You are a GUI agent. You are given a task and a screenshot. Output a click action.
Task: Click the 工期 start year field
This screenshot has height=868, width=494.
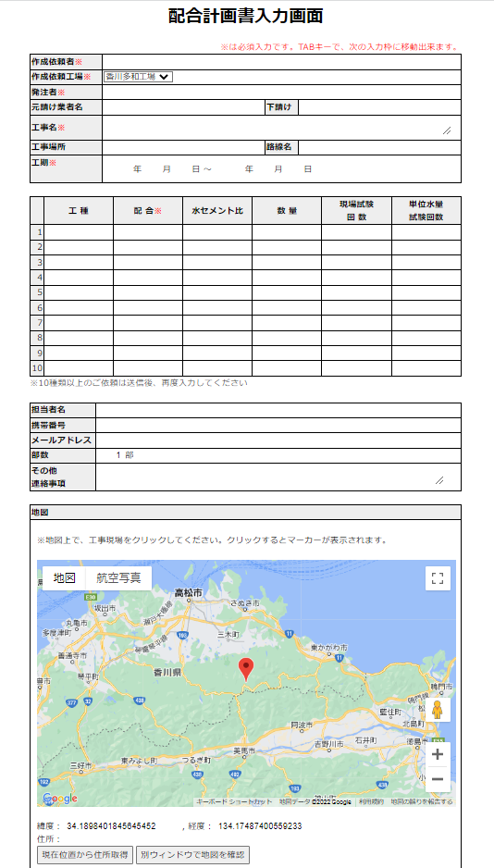coord(119,168)
